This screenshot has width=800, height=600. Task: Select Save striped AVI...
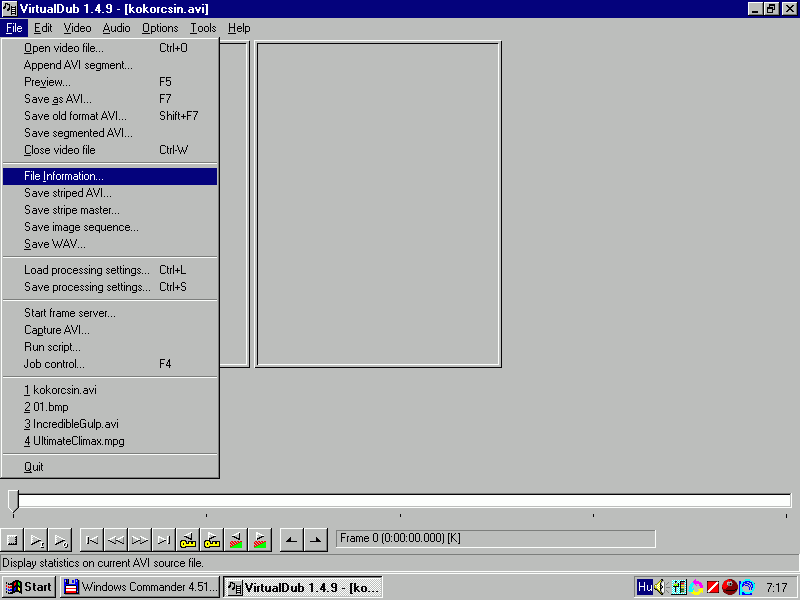(x=110, y=193)
